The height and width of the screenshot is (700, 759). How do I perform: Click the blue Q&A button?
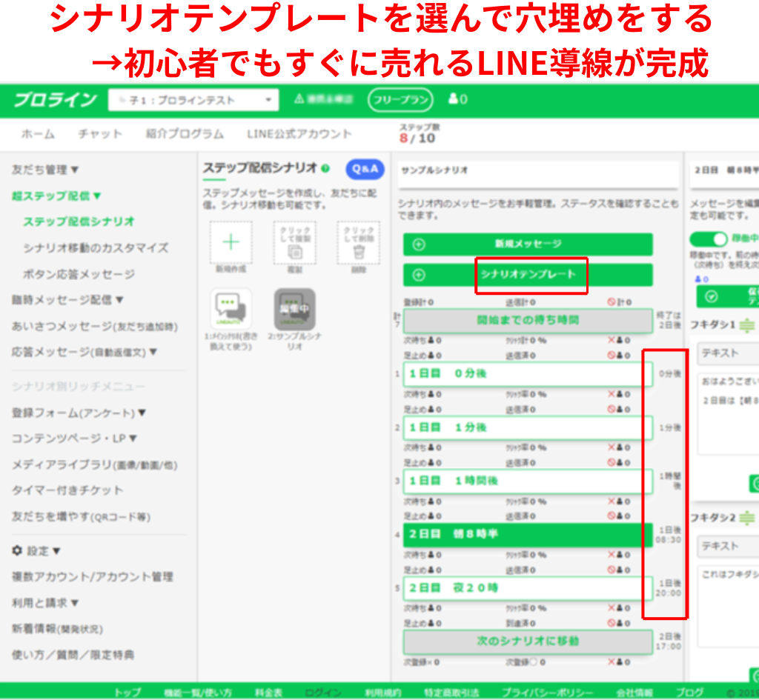tap(365, 169)
